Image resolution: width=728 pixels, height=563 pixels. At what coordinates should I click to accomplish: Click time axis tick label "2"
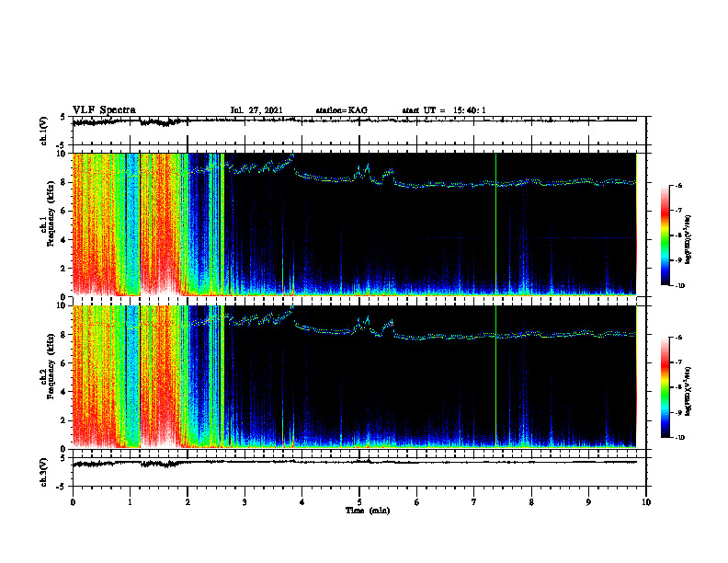click(188, 502)
